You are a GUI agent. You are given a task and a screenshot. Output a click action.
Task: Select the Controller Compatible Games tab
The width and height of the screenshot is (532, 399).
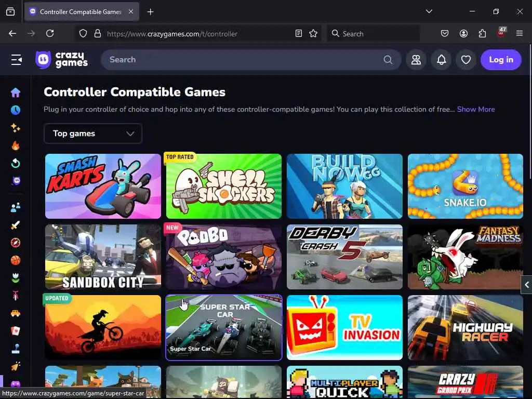(81, 12)
